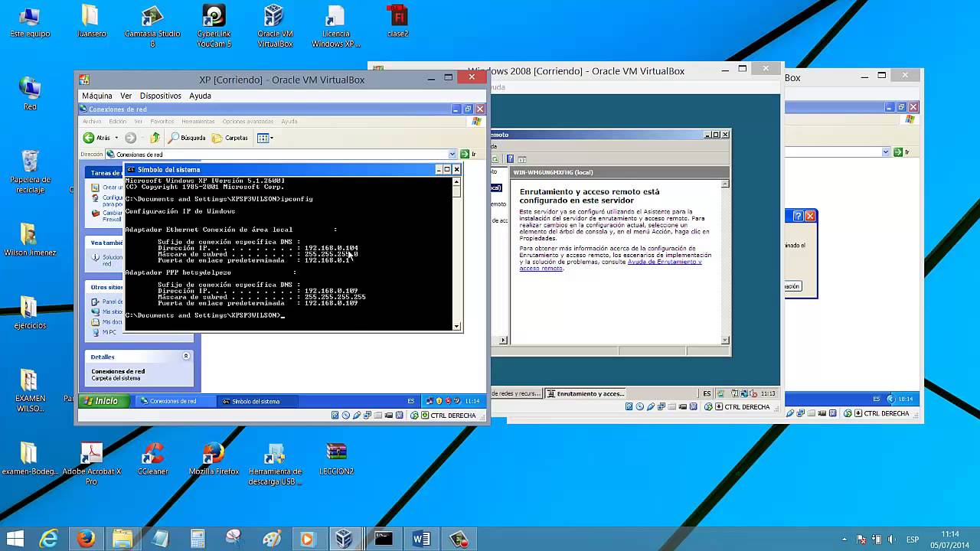Click scroll down arrow in Routing details pane
Screen dimensions: 980x551
(725, 340)
